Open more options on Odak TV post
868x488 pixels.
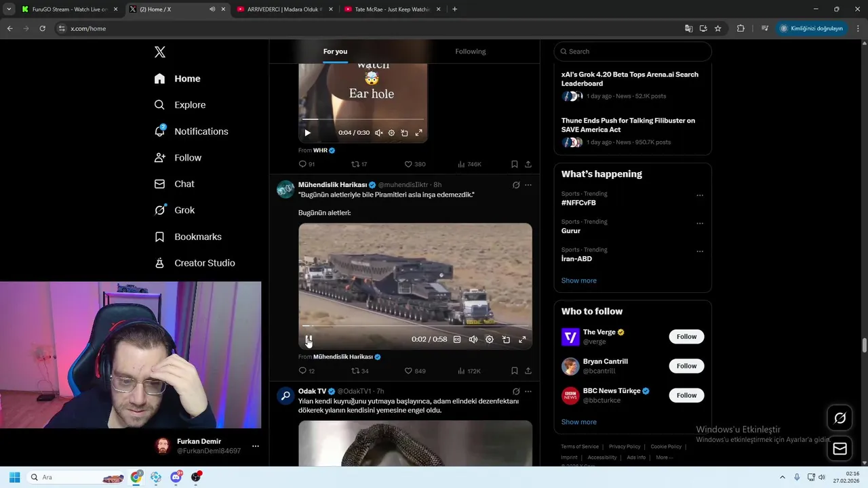point(528,392)
